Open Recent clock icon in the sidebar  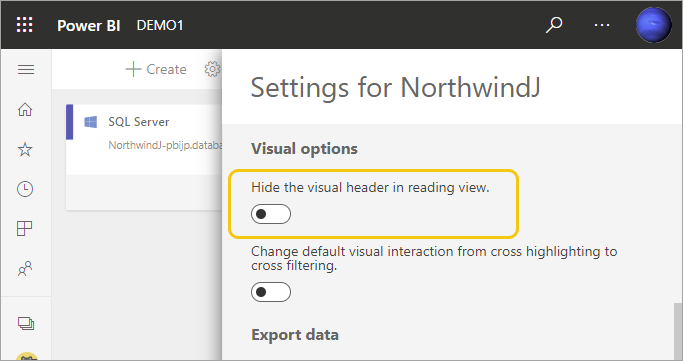pos(25,189)
